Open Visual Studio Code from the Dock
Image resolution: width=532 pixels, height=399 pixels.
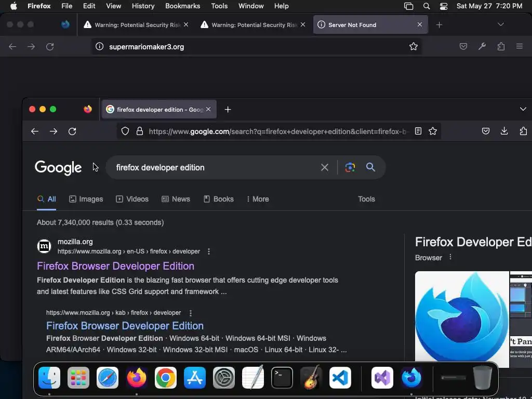(x=340, y=378)
